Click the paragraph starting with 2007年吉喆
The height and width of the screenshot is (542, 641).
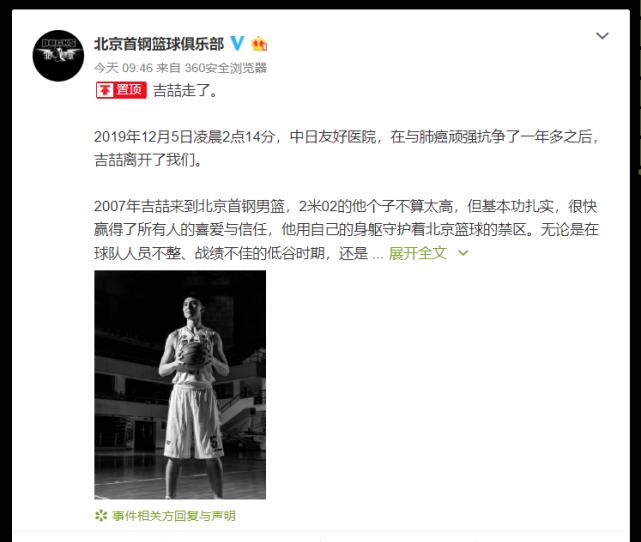coord(347,230)
